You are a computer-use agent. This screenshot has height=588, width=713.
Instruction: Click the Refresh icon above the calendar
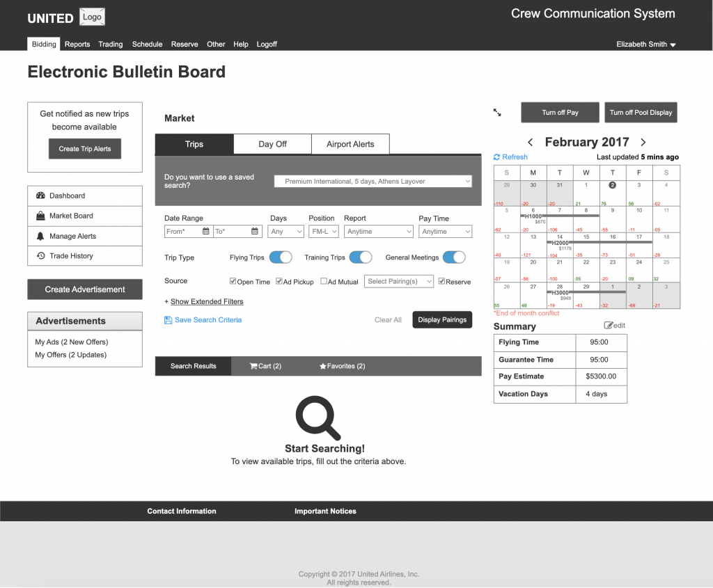pyautogui.click(x=497, y=157)
